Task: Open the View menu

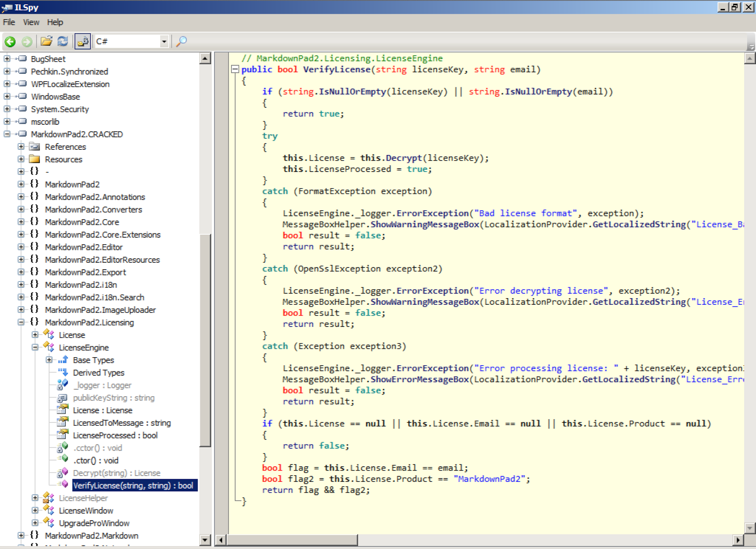Action: point(31,22)
